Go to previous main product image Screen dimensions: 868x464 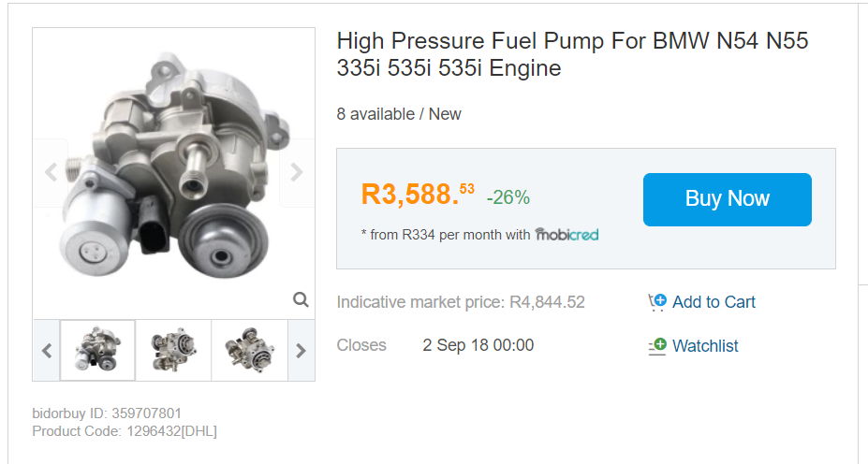pyautogui.click(x=51, y=172)
